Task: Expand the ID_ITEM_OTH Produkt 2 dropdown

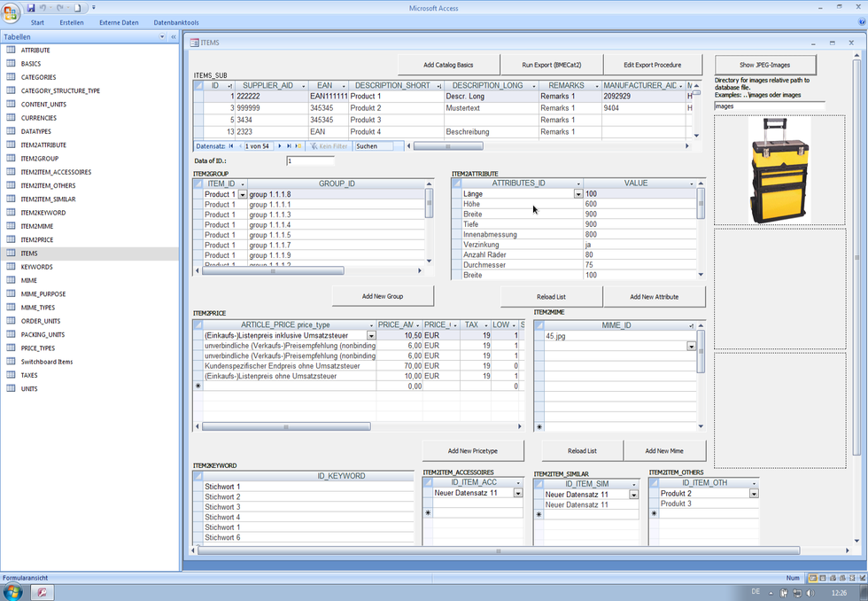Action: 754,494
